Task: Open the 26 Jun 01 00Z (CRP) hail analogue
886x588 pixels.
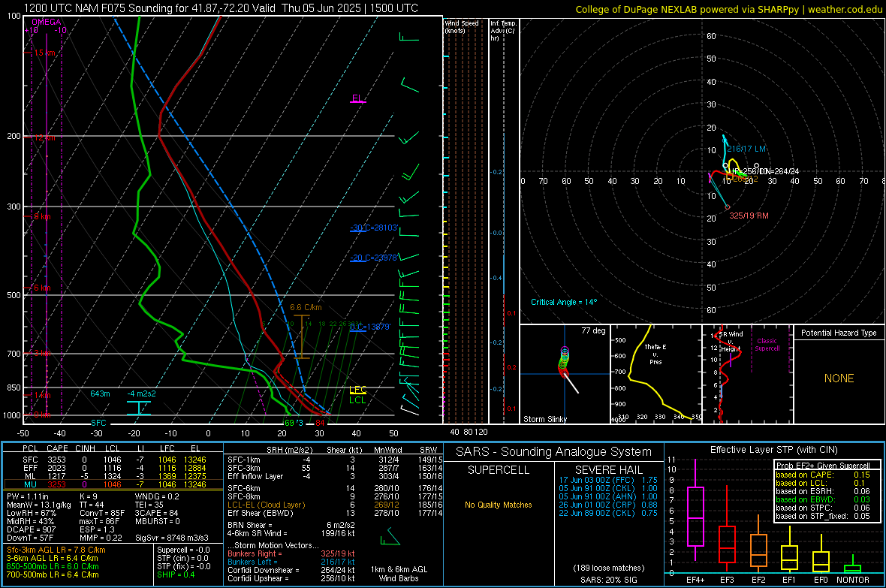Action: point(608,505)
